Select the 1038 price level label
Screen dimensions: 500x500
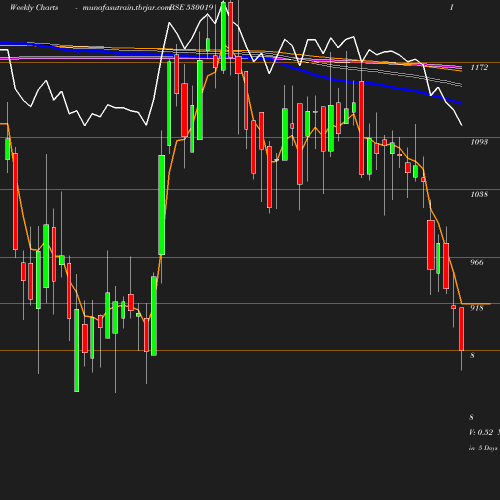(479, 194)
